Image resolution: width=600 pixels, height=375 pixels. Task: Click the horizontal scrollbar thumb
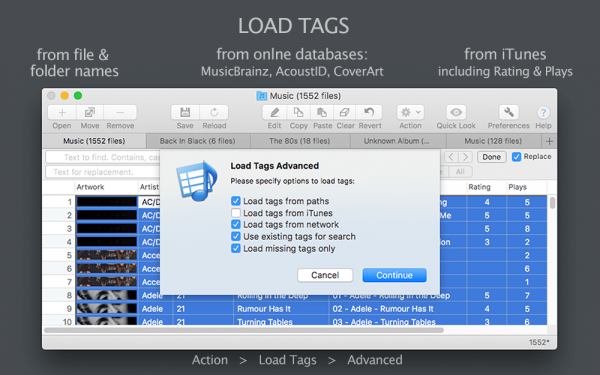pos(244,330)
